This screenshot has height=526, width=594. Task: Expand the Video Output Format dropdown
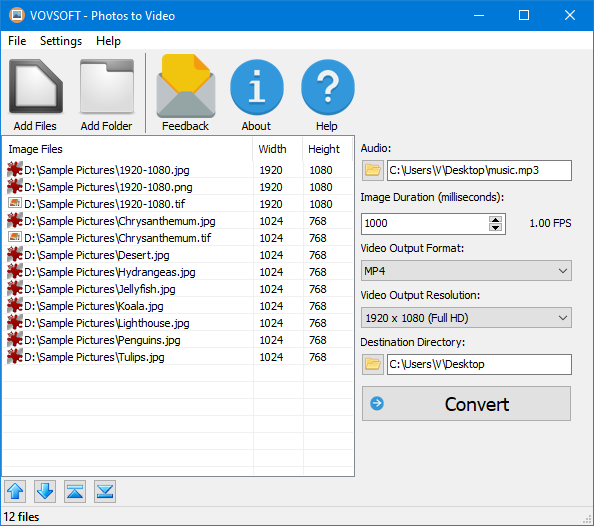coord(466,271)
